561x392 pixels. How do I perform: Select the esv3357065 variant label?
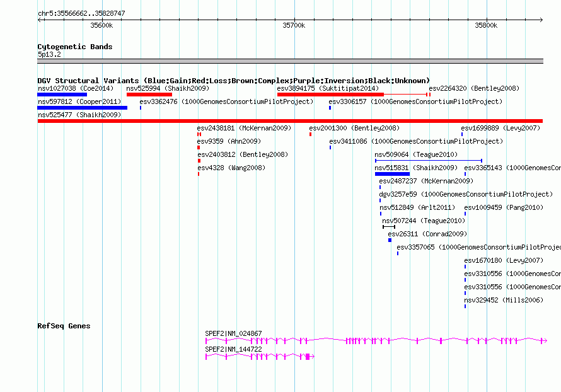pos(478,247)
